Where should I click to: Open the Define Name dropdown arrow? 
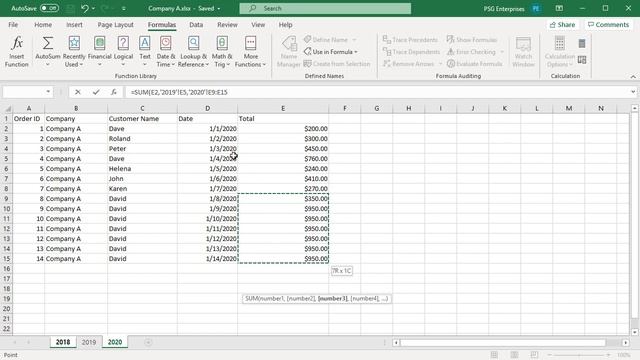click(354, 40)
